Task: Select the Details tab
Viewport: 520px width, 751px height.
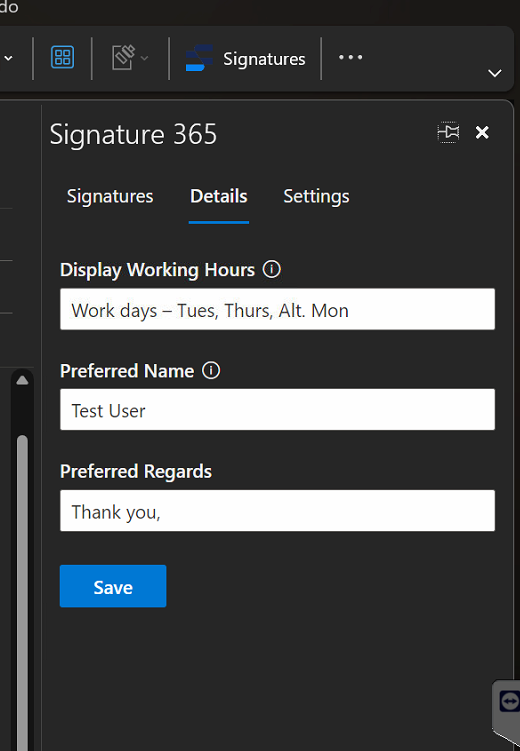Action: 219,196
